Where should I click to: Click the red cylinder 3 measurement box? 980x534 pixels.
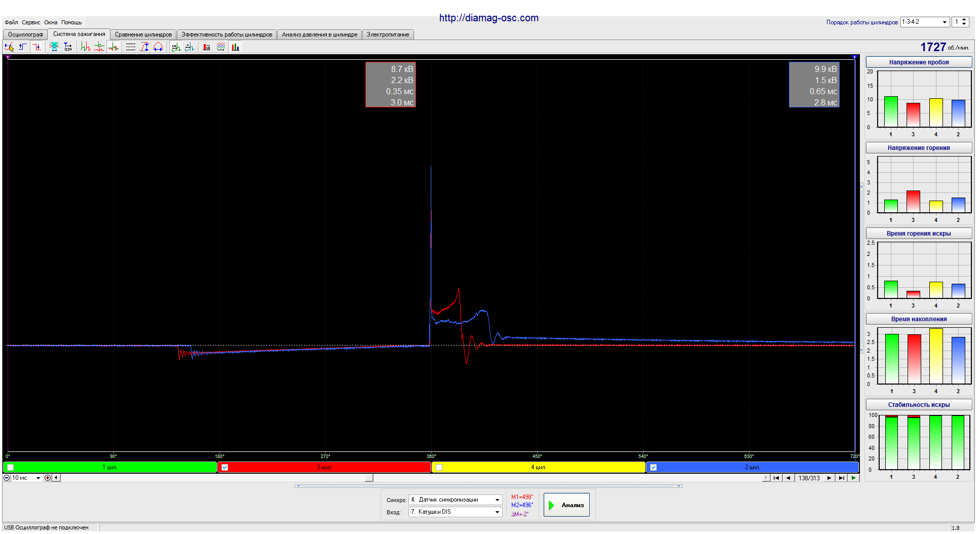click(391, 85)
